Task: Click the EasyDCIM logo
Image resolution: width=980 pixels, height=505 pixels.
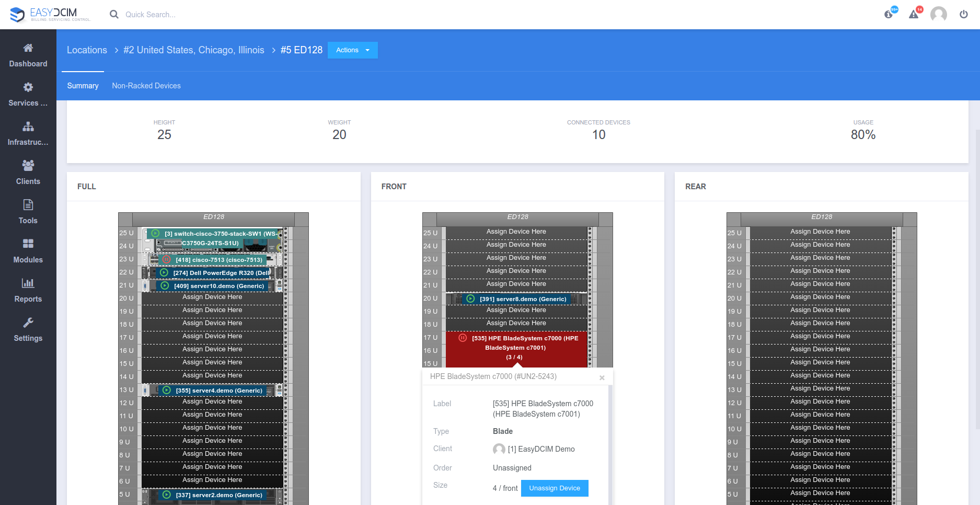Action: tap(50, 15)
